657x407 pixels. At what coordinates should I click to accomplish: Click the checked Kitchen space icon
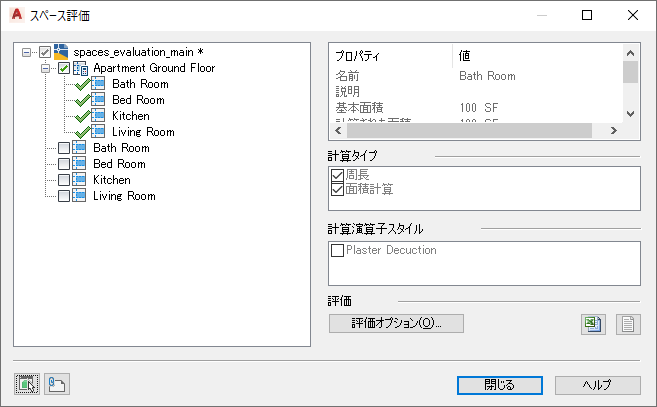click(x=99, y=116)
